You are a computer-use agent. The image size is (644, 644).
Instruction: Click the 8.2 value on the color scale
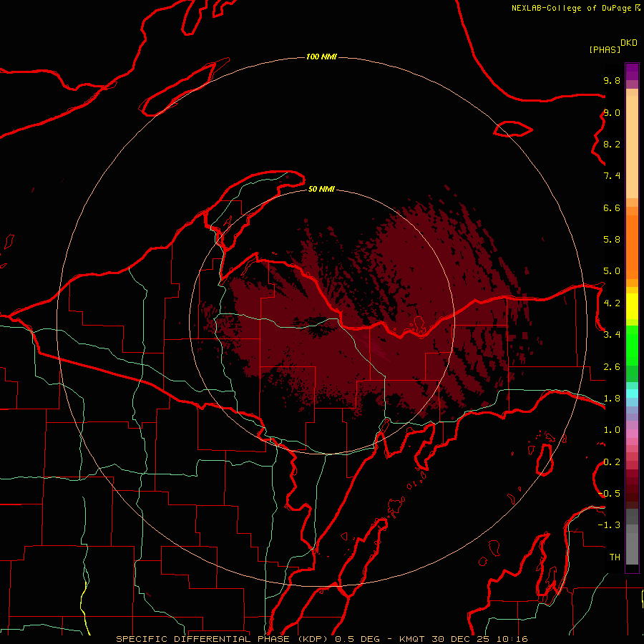click(612, 144)
